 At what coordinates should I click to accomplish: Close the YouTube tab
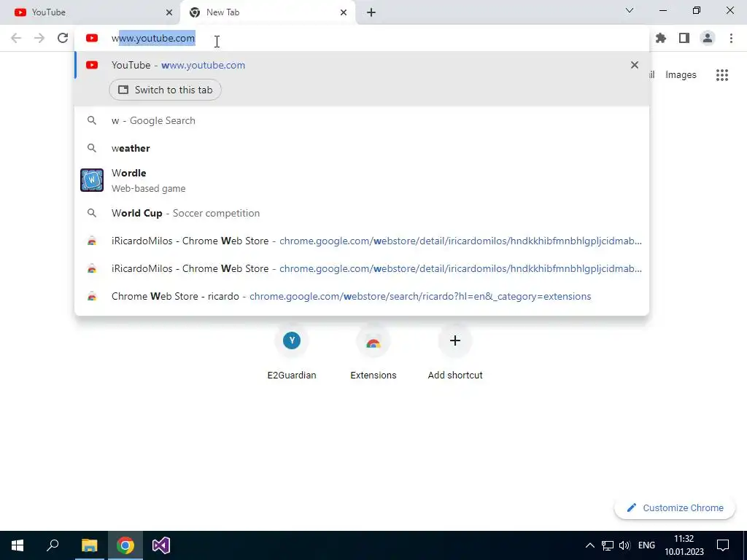169,12
